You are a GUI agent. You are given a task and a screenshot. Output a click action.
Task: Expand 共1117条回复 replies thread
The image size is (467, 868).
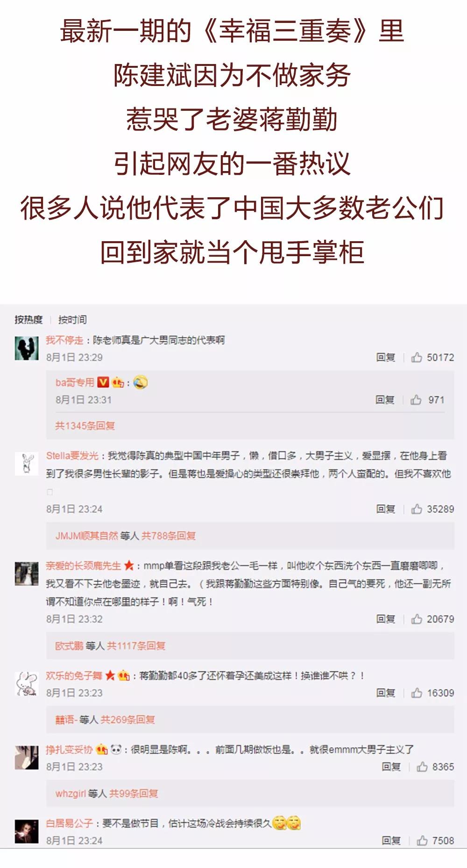point(136,646)
